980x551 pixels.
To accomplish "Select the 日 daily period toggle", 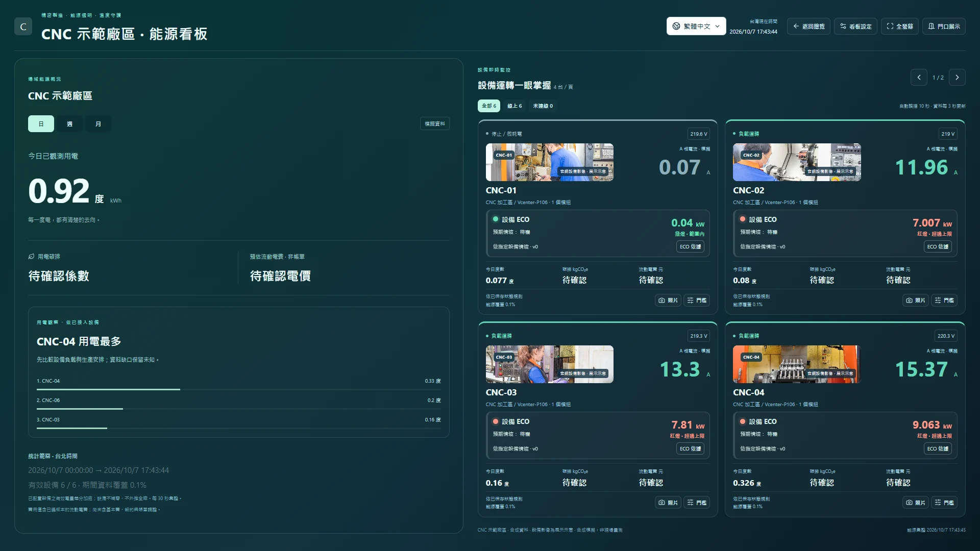I will (41, 124).
